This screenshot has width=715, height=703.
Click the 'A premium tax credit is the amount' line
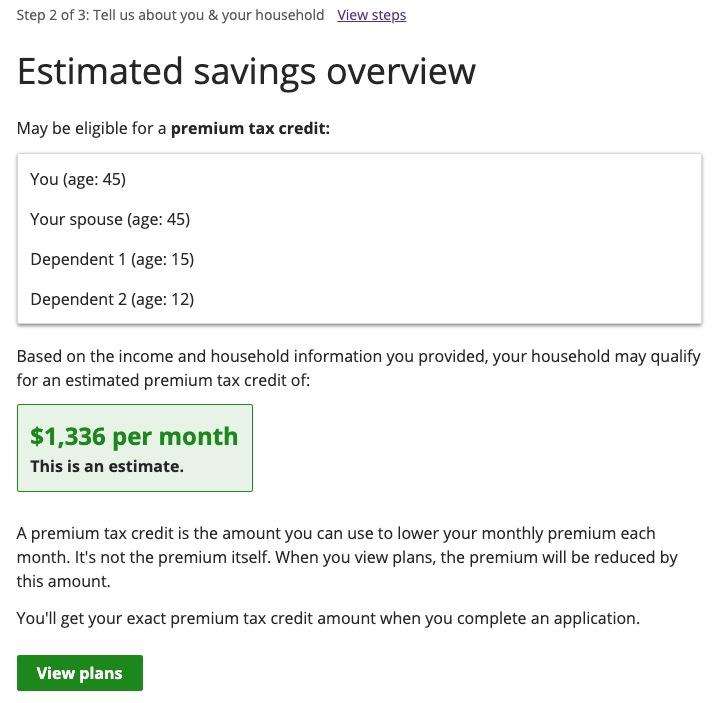(x=336, y=533)
